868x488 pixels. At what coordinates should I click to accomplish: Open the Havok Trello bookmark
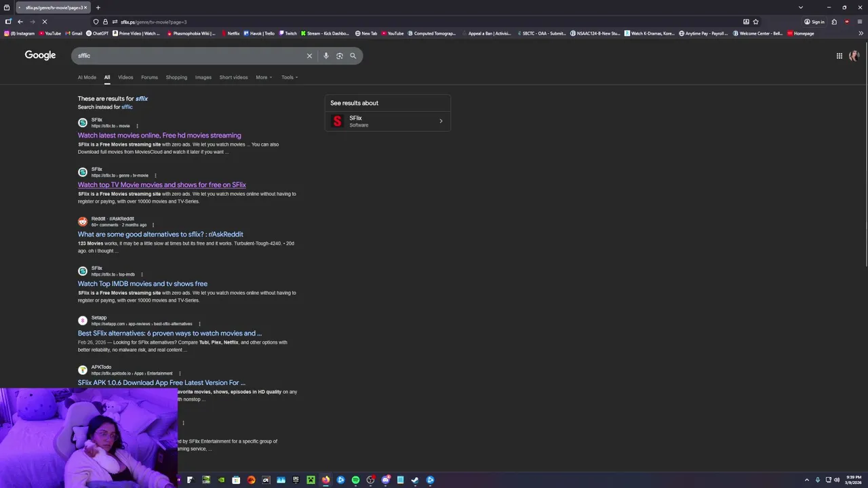tap(259, 33)
